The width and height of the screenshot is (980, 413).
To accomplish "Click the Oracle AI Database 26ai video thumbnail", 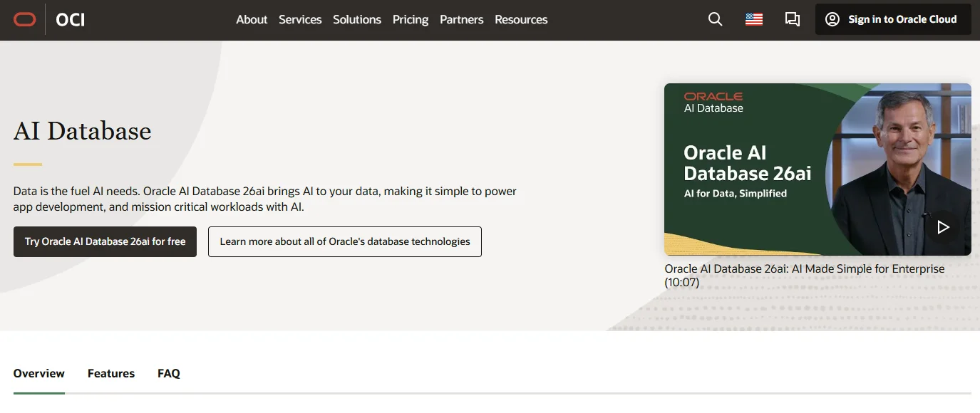I will 817,169.
